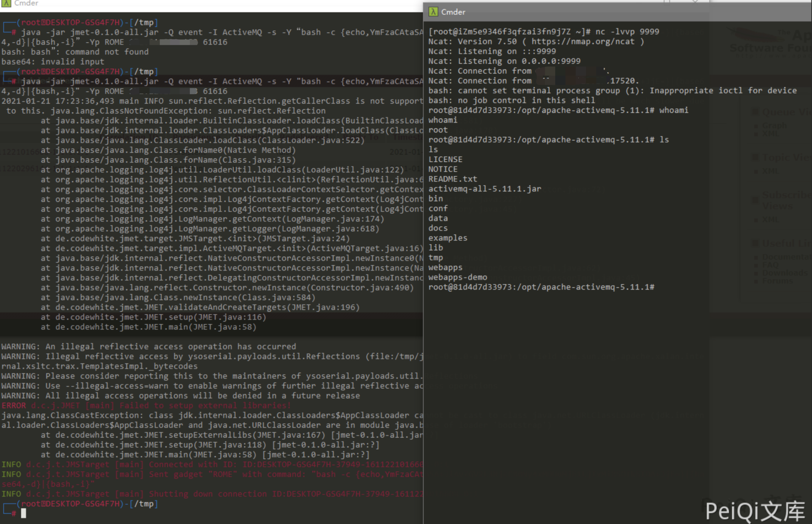Click the PeiQi watermark logo
Viewport: 812px width, 524px height.
[755, 511]
